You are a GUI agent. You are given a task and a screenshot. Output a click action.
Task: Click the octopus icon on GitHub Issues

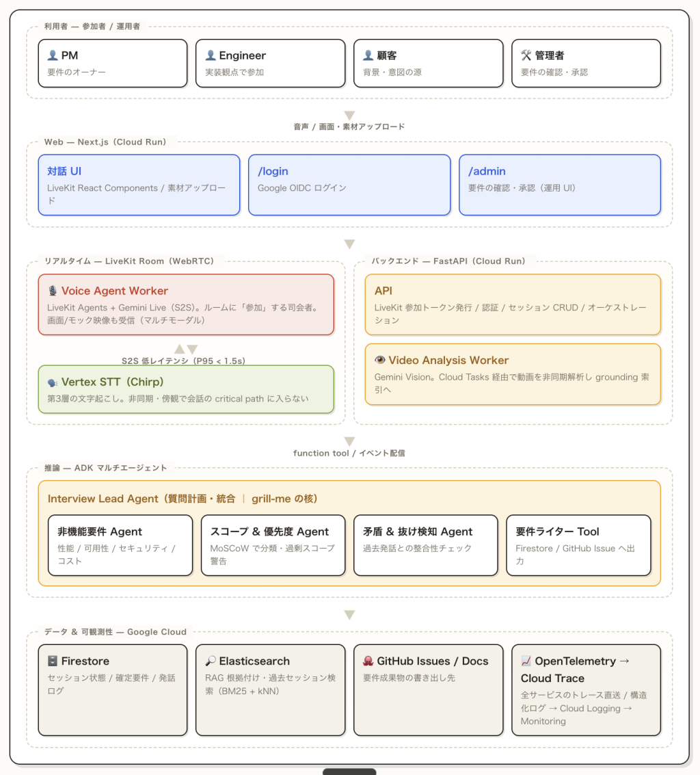click(x=368, y=661)
